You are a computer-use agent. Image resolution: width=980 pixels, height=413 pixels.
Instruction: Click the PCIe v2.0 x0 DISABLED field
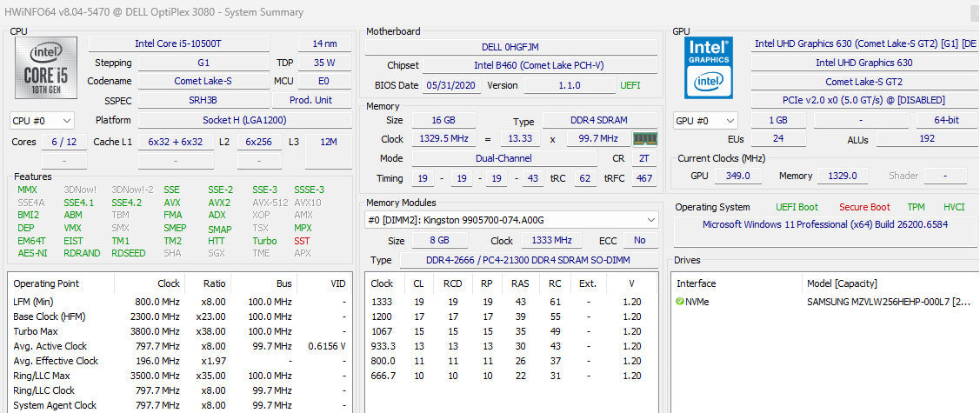pyautogui.click(x=863, y=100)
